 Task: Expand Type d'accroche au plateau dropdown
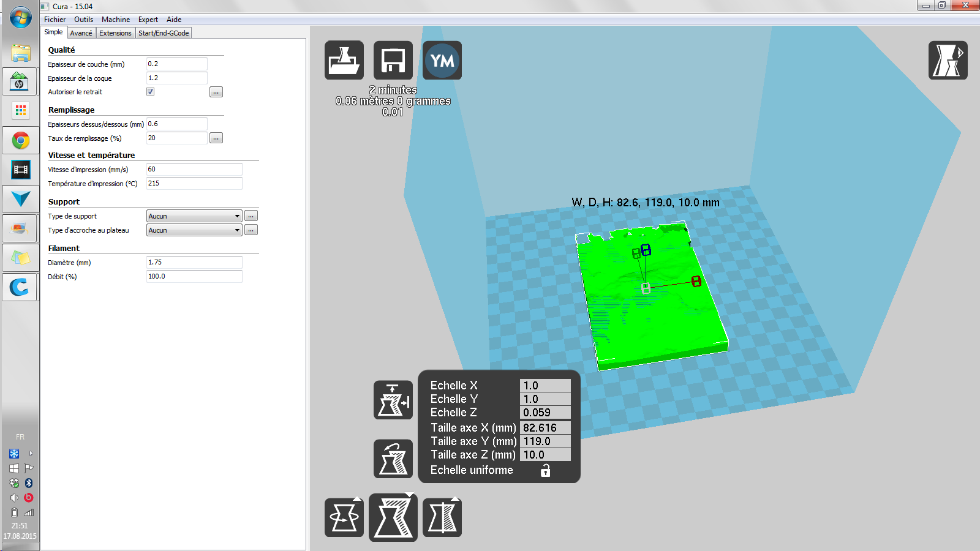point(194,230)
